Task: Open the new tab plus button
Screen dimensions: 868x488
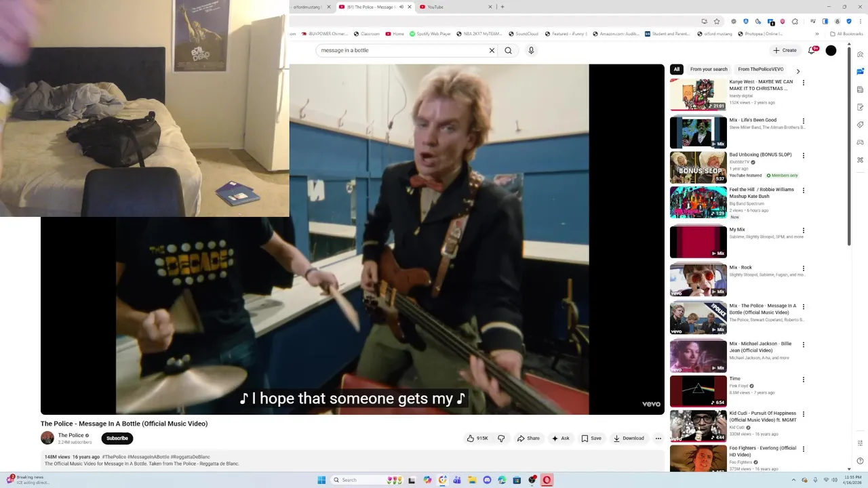Action: click(502, 7)
